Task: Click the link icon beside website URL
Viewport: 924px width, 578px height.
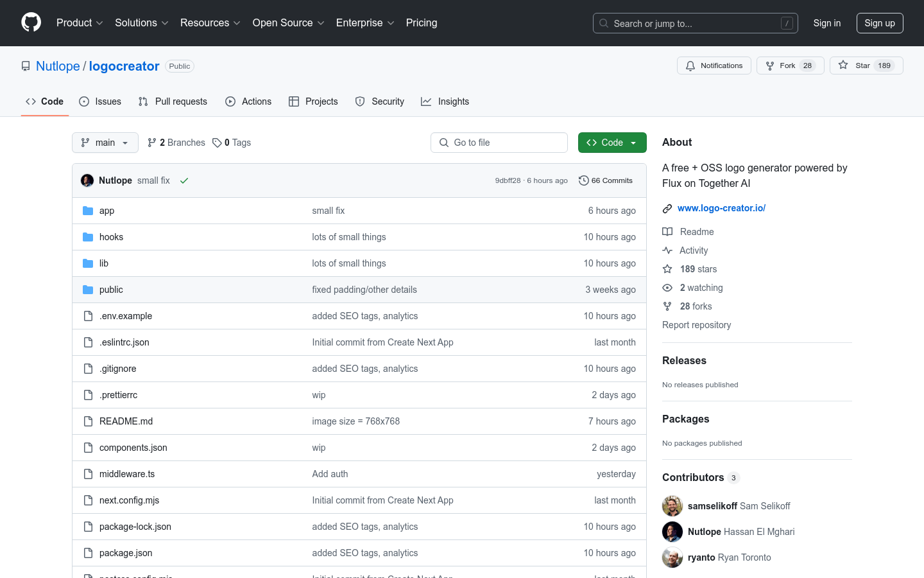Action: coord(667,208)
